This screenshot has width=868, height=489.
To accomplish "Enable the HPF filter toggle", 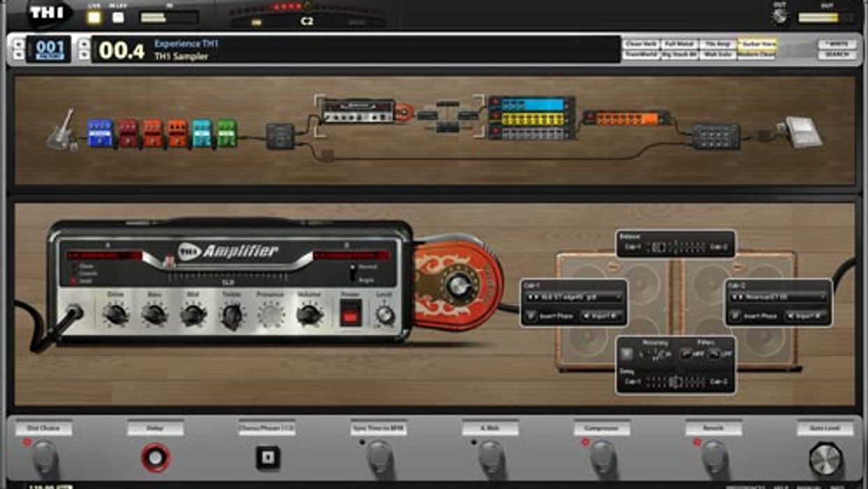I will click(685, 352).
